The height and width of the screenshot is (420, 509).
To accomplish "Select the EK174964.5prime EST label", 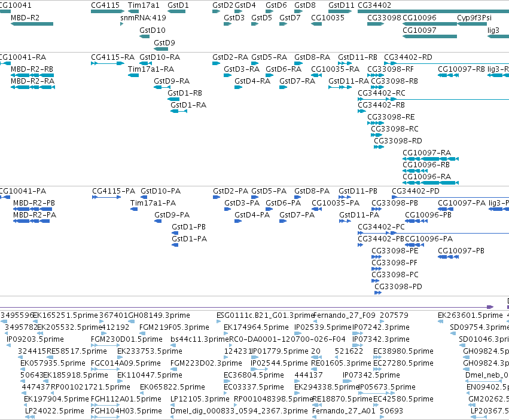I will coord(256,327).
